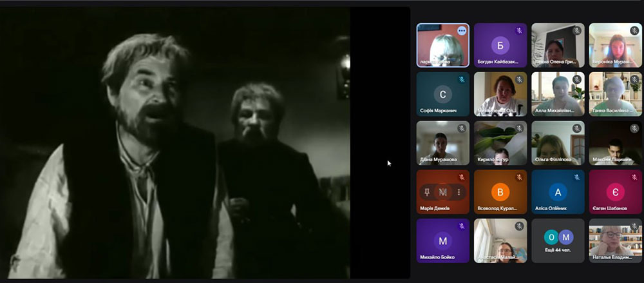Click the М avatar in overflow tile
The width and height of the screenshot is (644, 283).
point(565,237)
